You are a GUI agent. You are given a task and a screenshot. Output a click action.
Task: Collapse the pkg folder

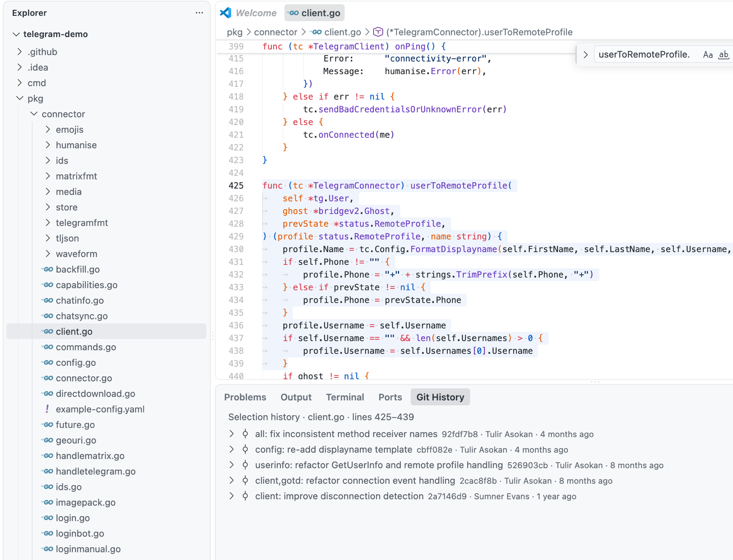point(20,99)
